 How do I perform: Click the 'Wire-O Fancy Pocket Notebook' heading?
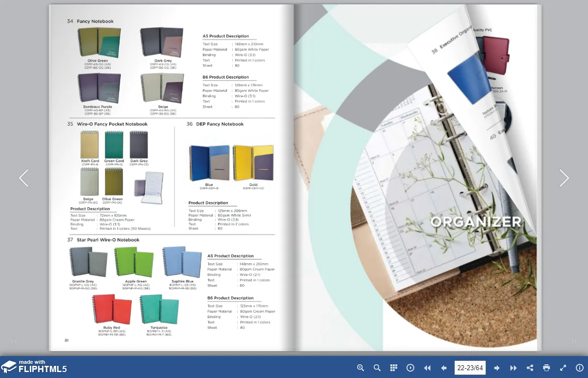click(x=112, y=124)
